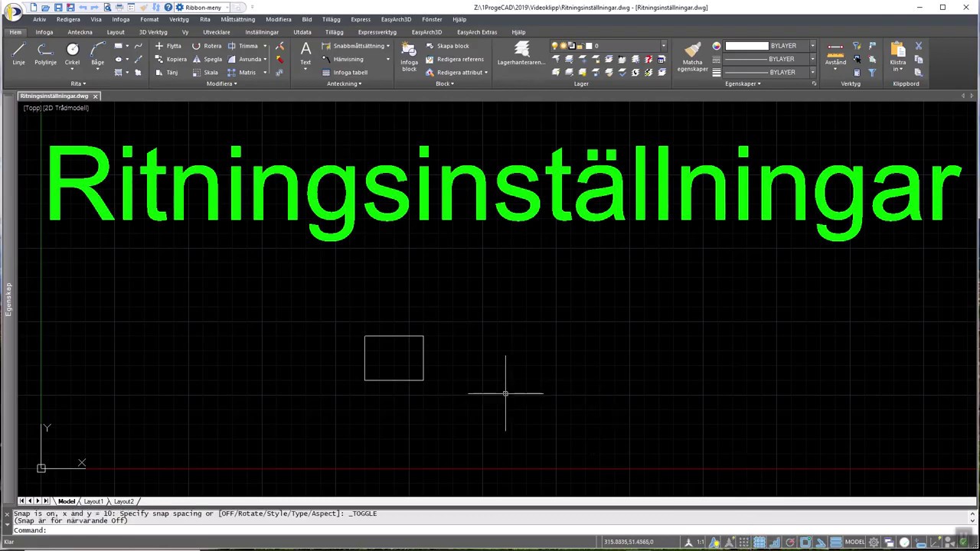This screenshot has height=551, width=980.
Task: Toggle snap dots icon in status bar
Action: pos(743,542)
